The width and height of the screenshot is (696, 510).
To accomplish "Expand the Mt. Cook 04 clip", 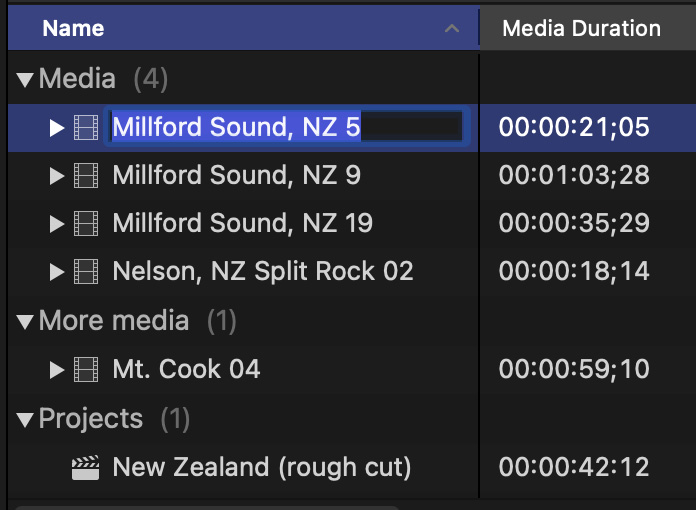I will (x=57, y=369).
